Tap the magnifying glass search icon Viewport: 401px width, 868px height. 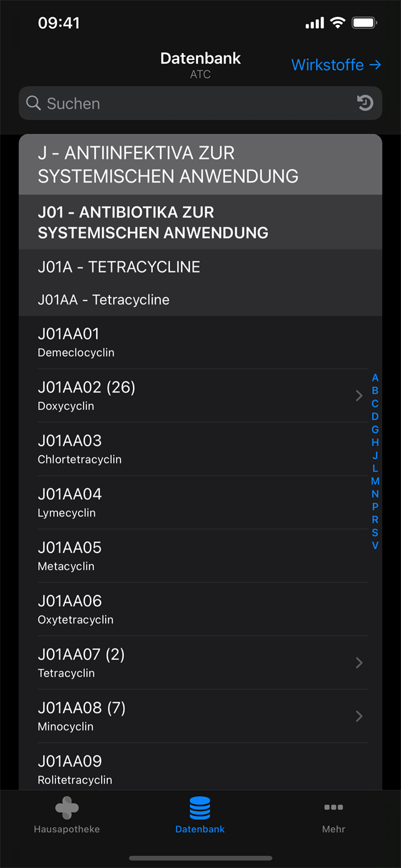(33, 103)
